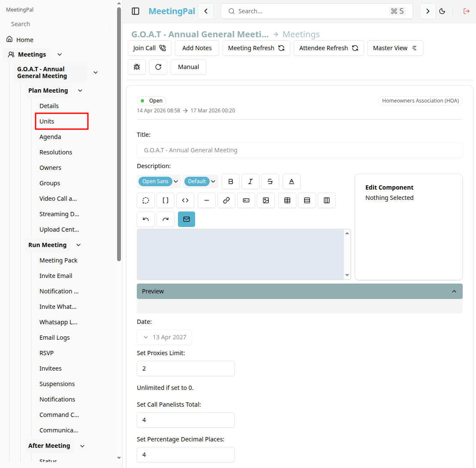Open the Resolutions item
The width and height of the screenshot is (476, 468).
[x=56, y=152]
